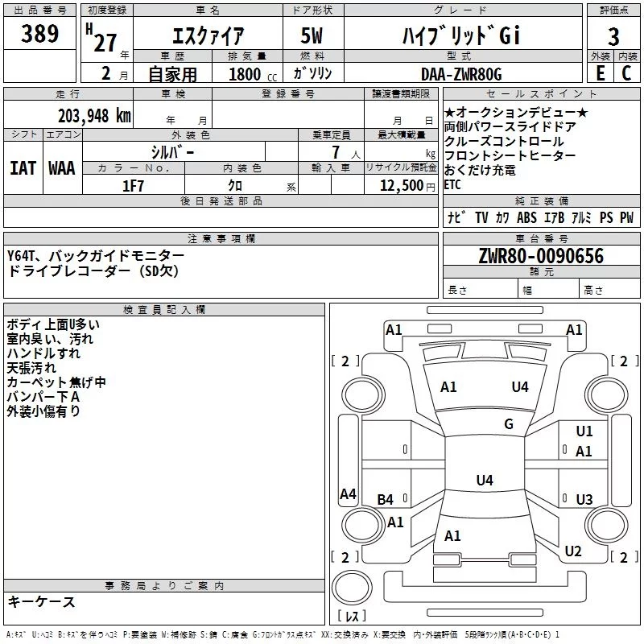Click エアB equipment label
Screen dimensions: 644x644
(554, 217)
